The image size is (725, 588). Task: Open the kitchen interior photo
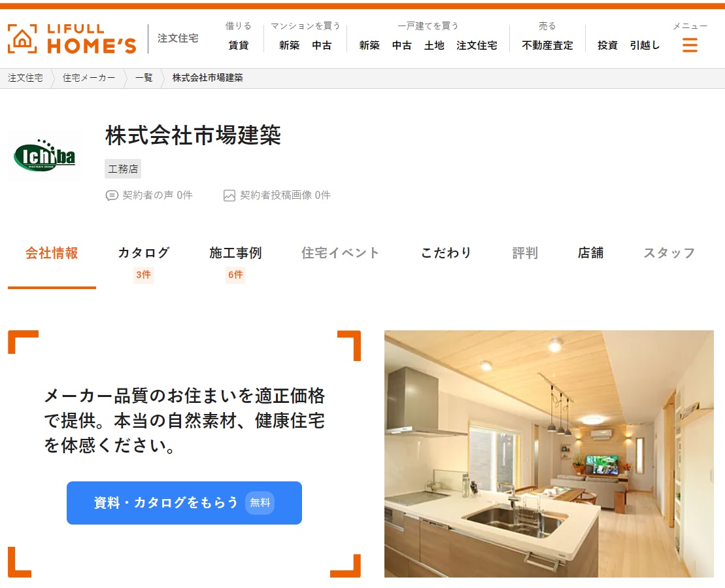[x=549, y=454]
